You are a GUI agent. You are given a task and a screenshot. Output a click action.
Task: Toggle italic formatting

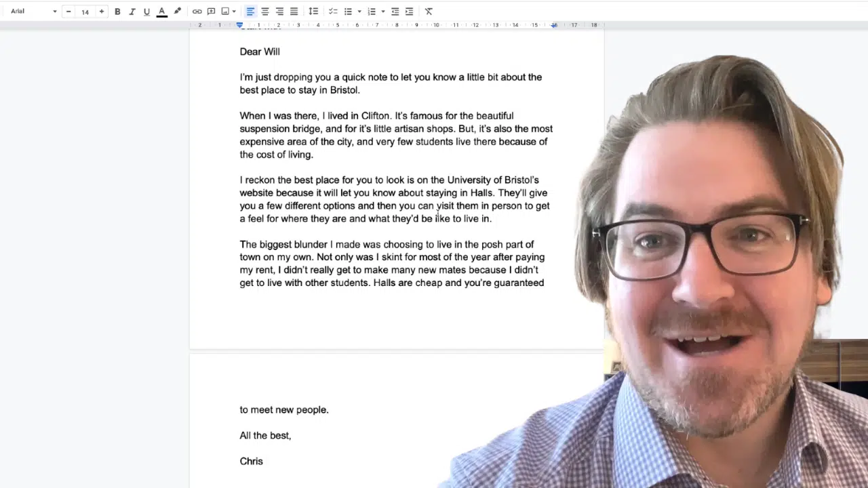click(x=132, y=12)
